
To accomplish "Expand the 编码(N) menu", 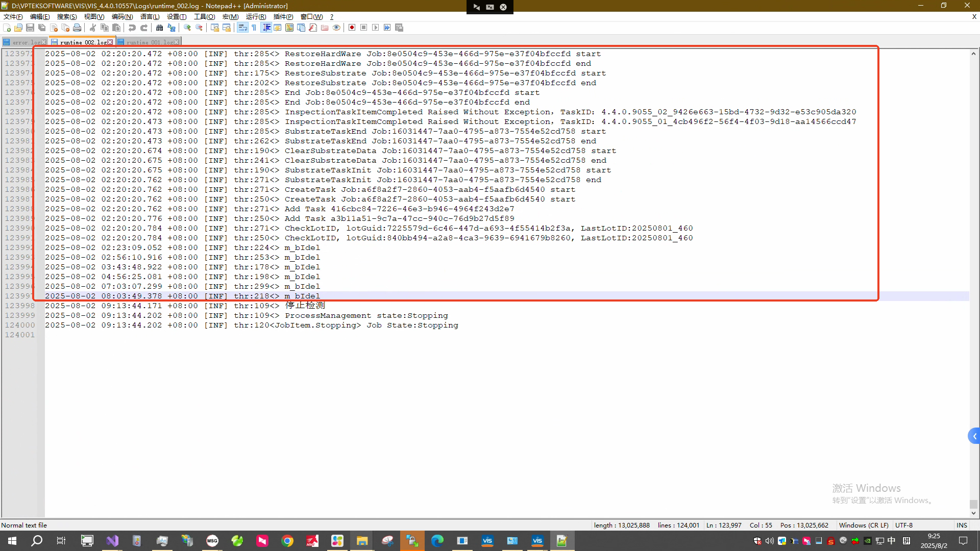I will coord(122,17).
